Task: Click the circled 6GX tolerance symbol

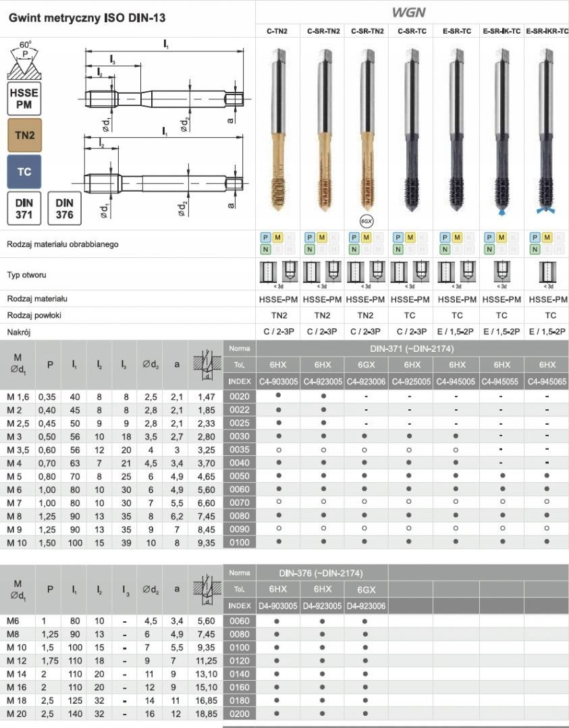Action: tap(367, 220)
